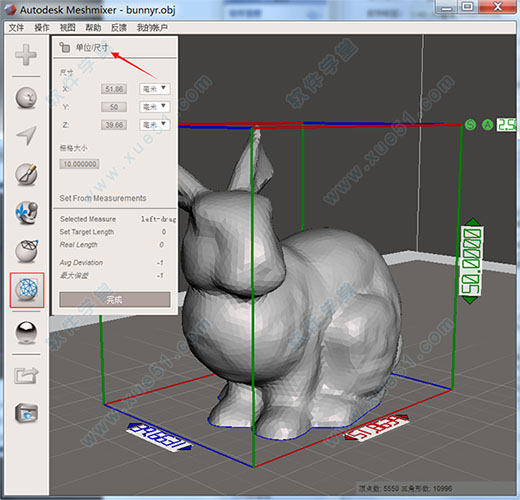Open the 视图 menu

[x=68, y=28]
